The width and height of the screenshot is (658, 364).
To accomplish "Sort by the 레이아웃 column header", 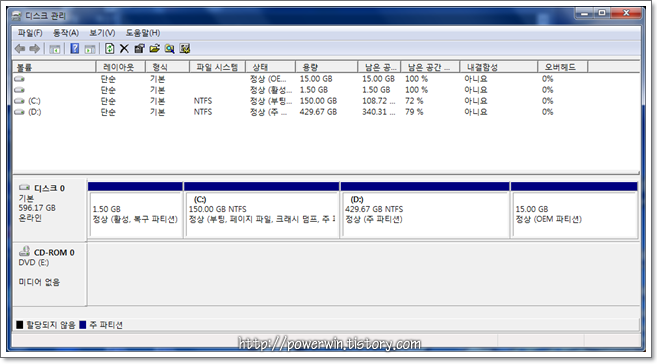I will point(121,67).
